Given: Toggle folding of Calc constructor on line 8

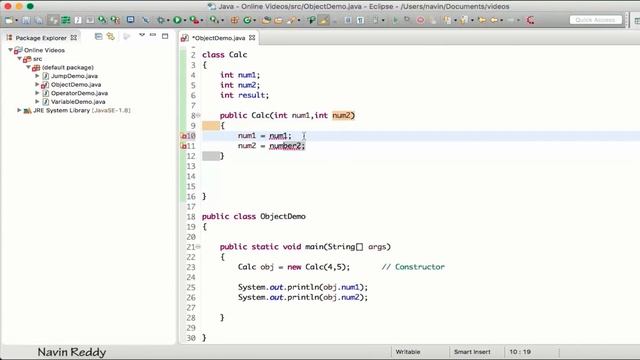Looking at the screenshot, I should 198,116.
